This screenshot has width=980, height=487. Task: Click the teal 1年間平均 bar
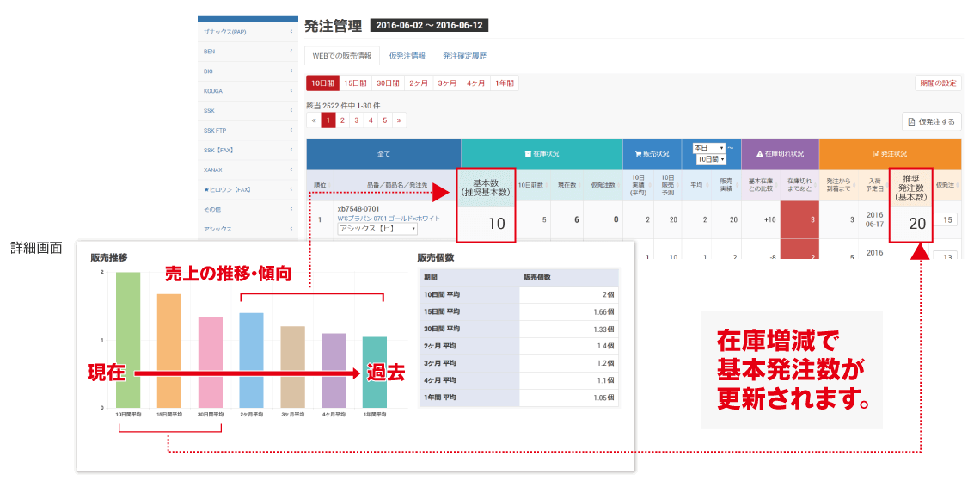(x=375, y=373)
